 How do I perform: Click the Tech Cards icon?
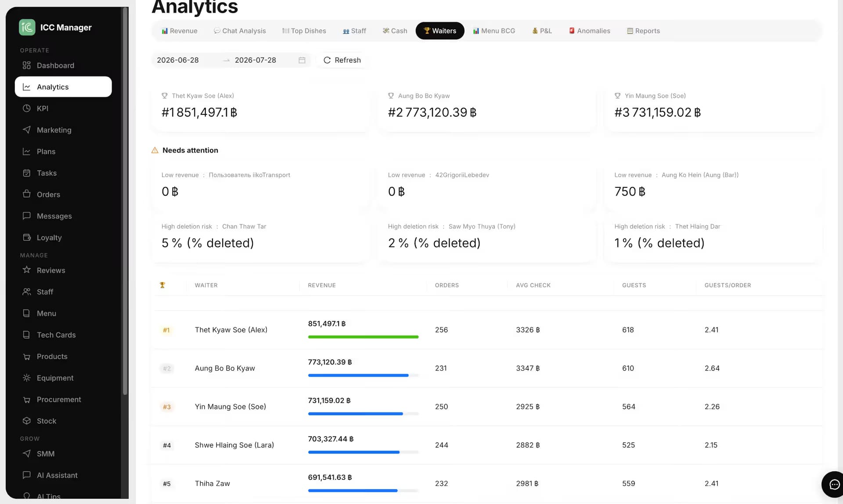[27, 335]
